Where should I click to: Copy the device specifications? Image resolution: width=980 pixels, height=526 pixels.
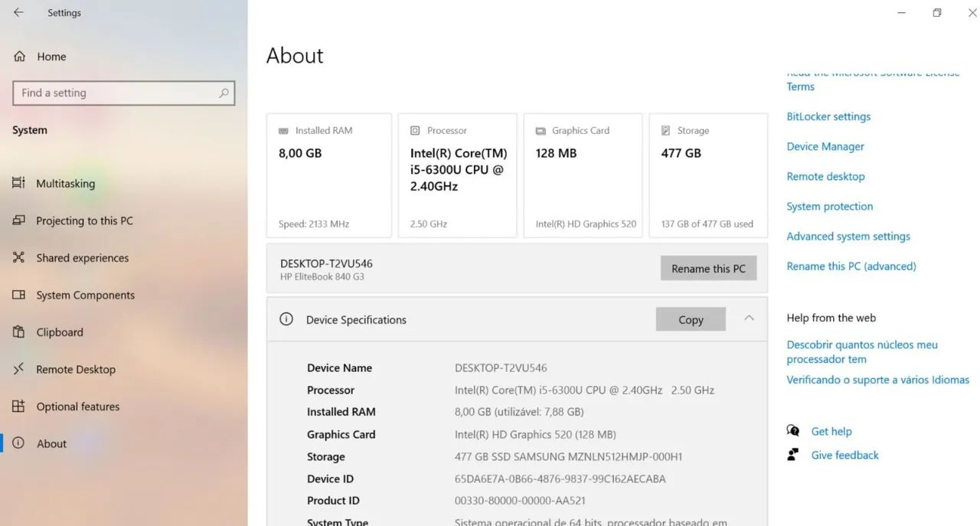tap(691, 319)
